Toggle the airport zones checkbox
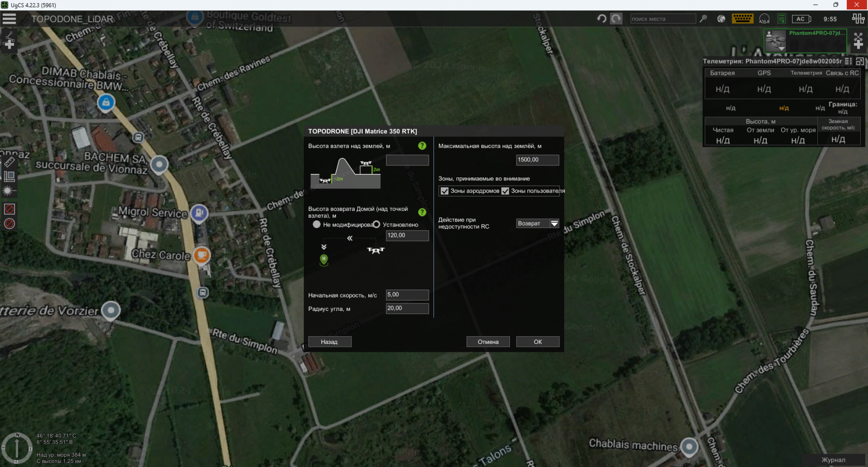Screen dimensions: 868x467 (444, 191)
